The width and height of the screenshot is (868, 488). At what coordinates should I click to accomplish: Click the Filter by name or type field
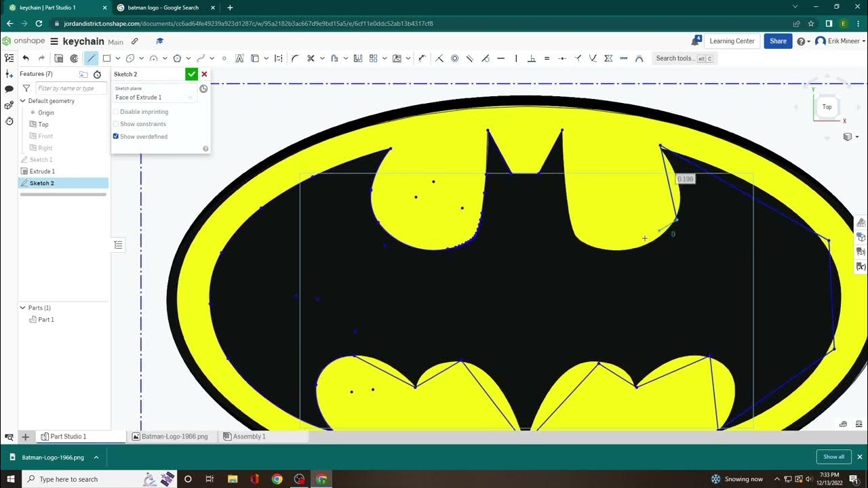[x=71, y=88]
